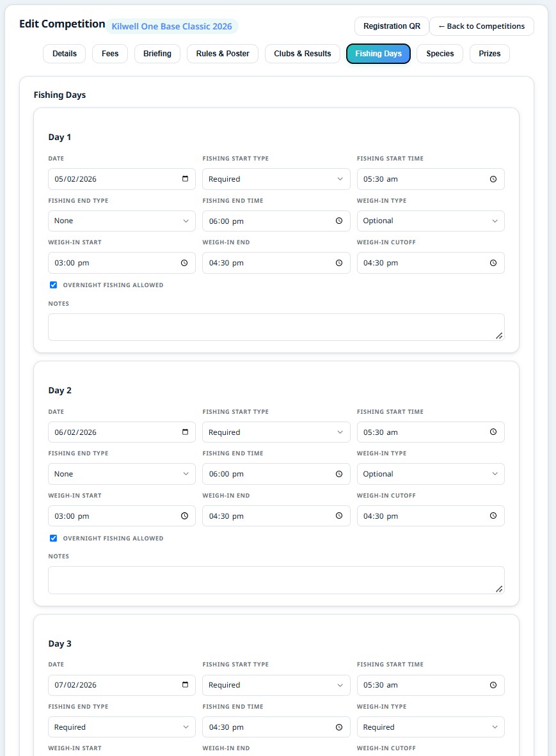Click into the Day 2 Notes text area
Screen dimensions: 556x756
click(276, 579)
